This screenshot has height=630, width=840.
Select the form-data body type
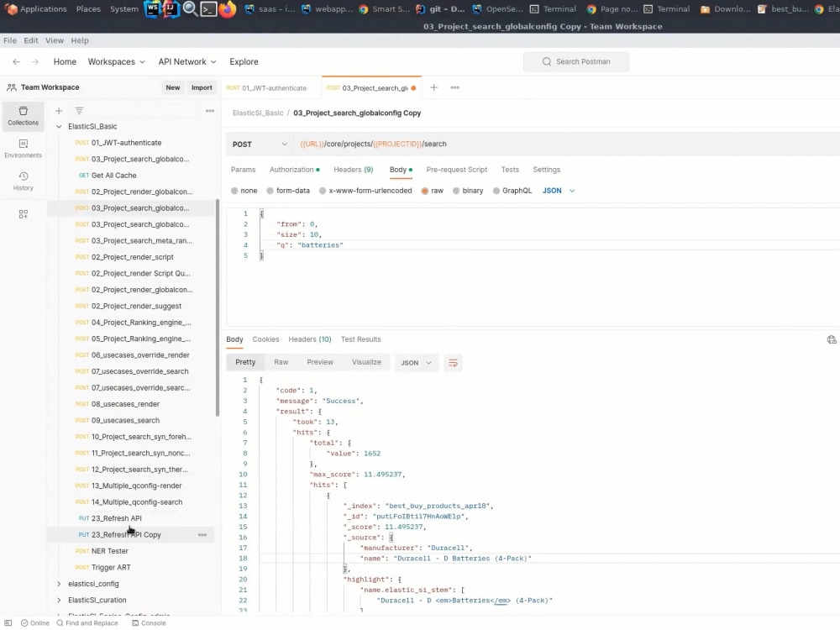[x=291, y=191]
